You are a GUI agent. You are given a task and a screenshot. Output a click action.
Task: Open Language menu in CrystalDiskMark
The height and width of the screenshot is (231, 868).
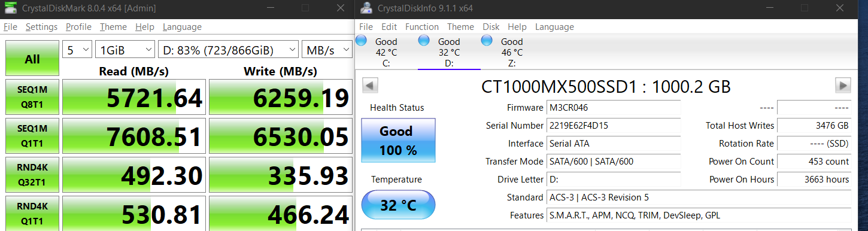182,27
